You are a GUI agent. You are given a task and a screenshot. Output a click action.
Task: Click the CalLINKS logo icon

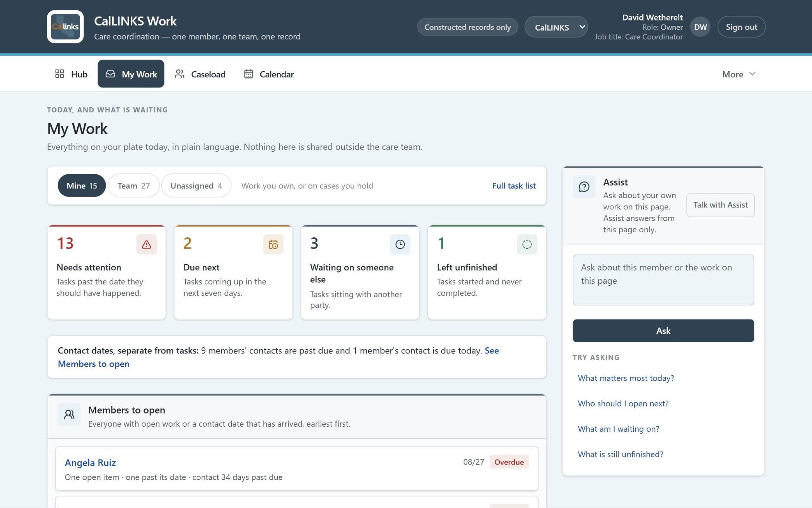coord(65,27)
